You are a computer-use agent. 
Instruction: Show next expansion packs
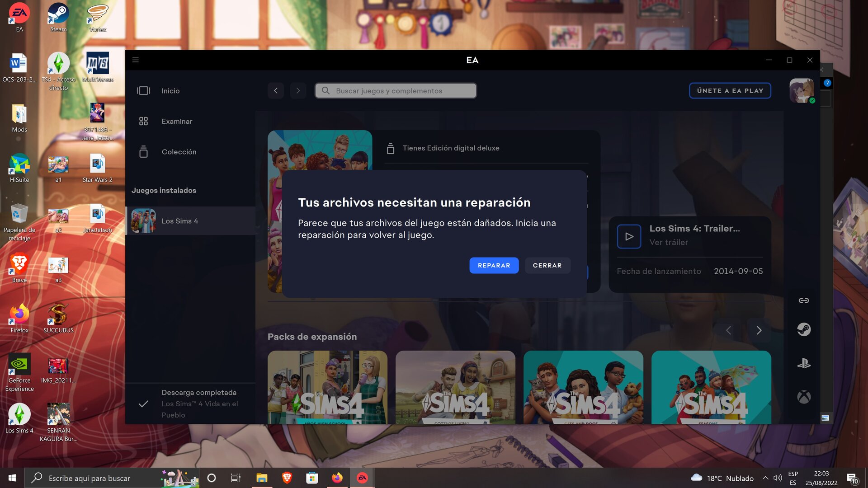coord(759,330)
